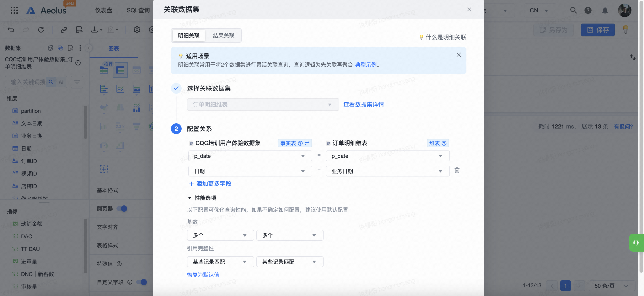Toggle the 翻页器 switch
644x296 pixels.
(122, 208)
